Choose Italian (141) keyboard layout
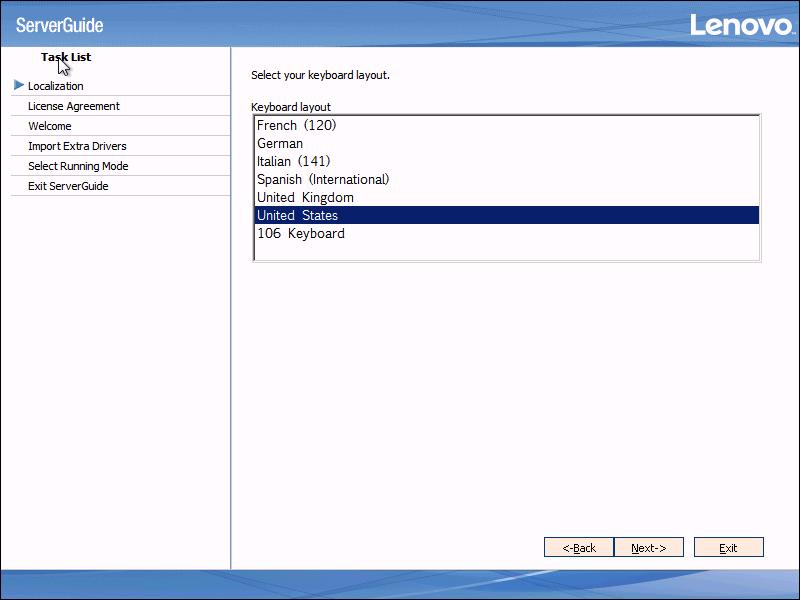Image resolution: width=800 pixels, height=600 pixels. pyautogui.click(x=294, y=161)
